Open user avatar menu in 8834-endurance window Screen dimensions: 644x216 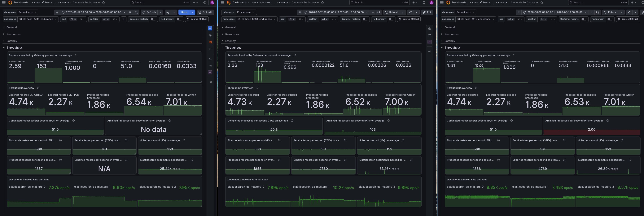[432, 2]
